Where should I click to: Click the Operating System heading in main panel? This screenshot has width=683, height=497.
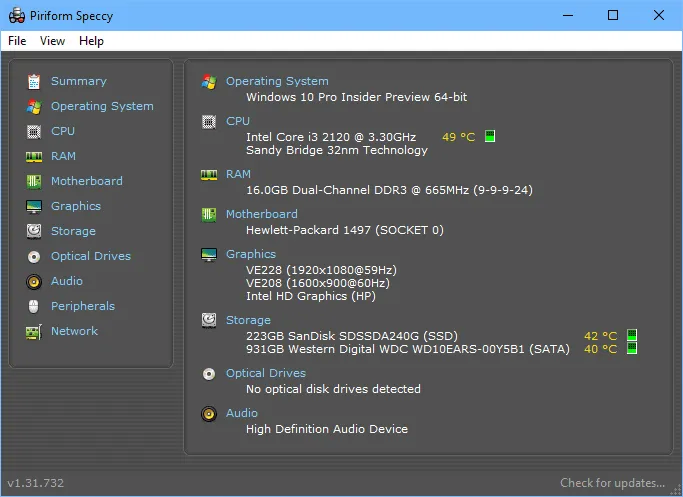pos(277,81)
